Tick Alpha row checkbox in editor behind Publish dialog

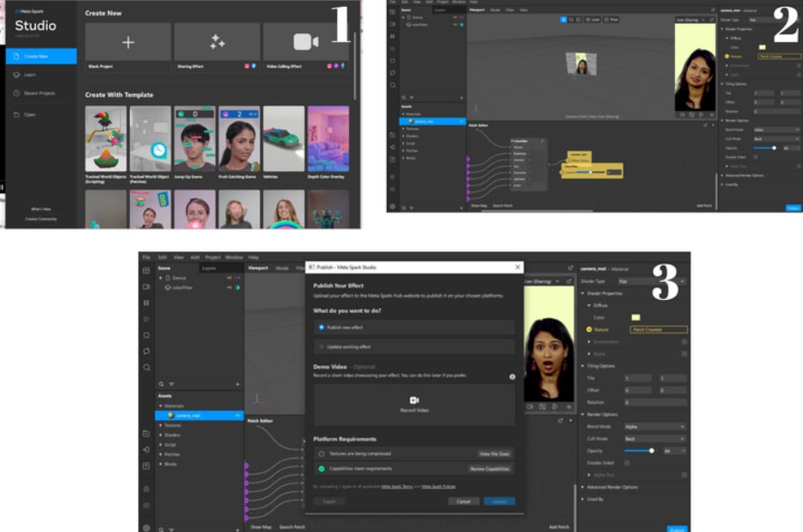point(684,354)
